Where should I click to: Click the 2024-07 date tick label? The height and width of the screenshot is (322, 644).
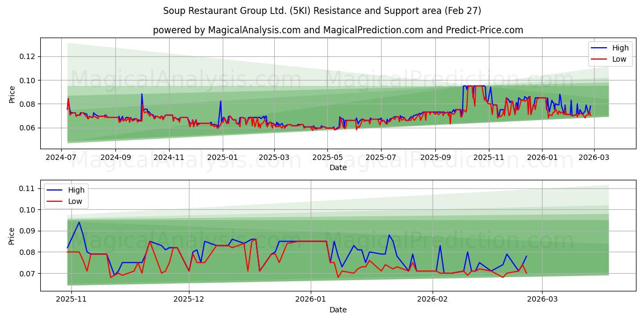[x=62, y=158]
